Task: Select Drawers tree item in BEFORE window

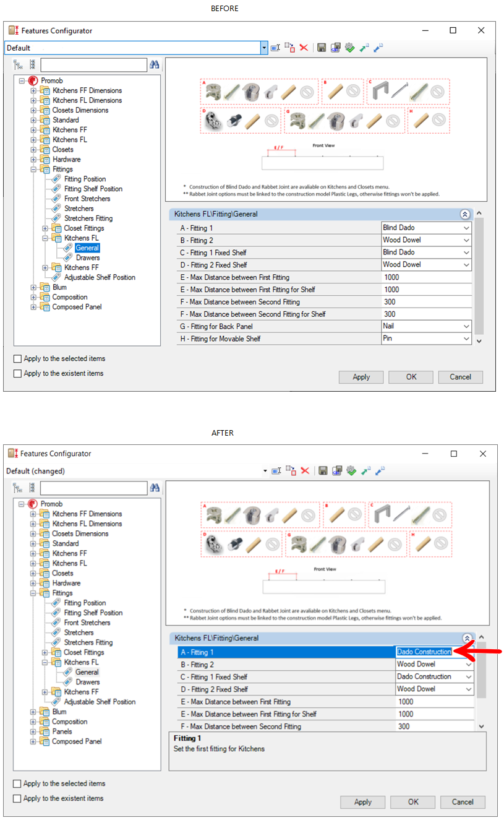Action: tap(88, 257)
